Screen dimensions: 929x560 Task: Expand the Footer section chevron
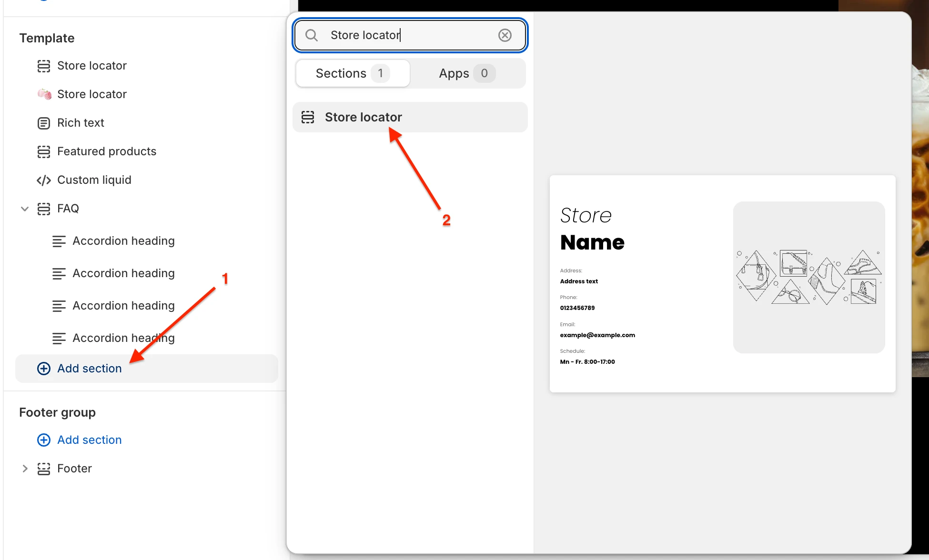click(x=25, y=469)
